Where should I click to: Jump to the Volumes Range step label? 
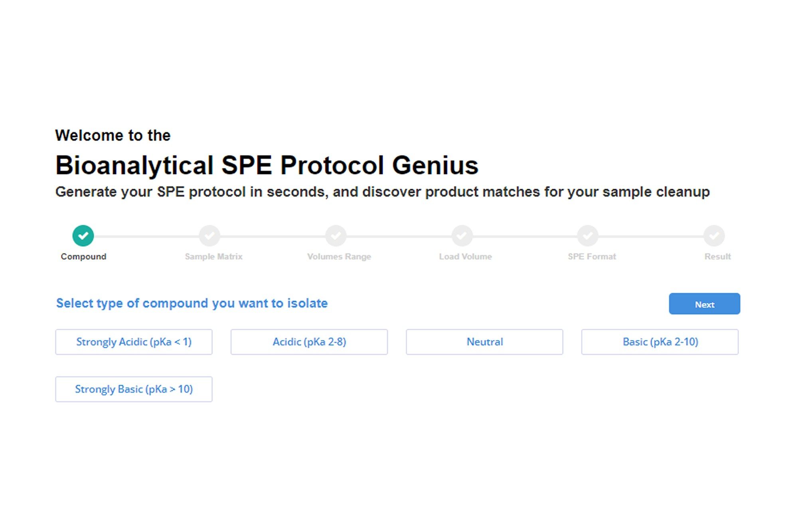point(339,257)
